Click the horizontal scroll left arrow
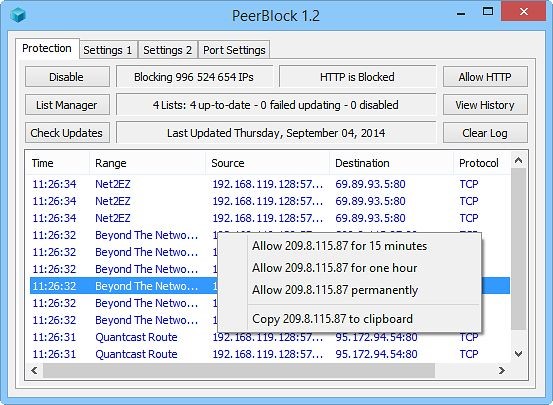This screenshot has width=553, height=405. (x=34, y=370)
